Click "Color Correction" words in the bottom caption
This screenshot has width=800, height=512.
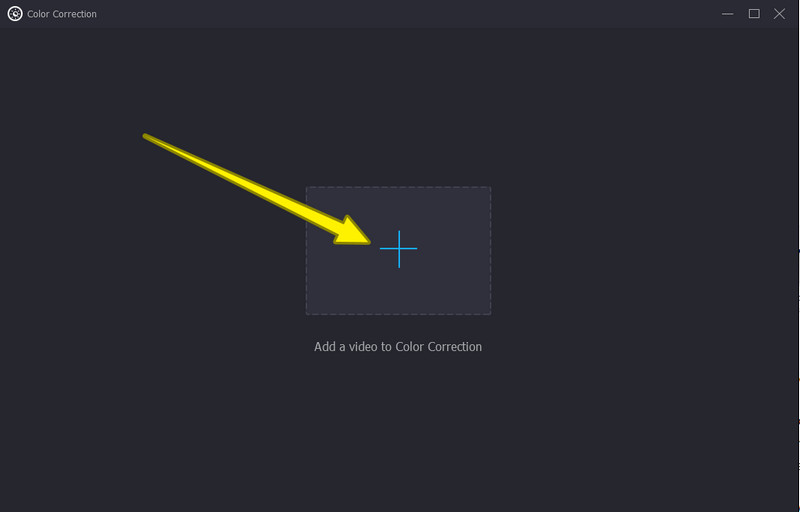[x=439, y=347]
